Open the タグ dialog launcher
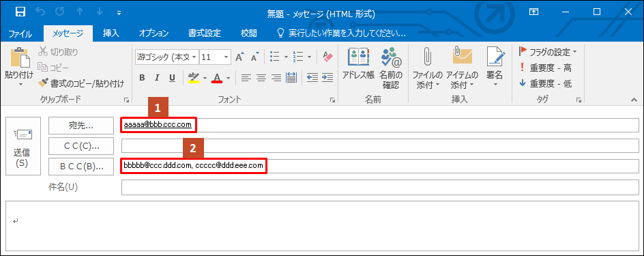This screenshot has width=644, height=256. 579,100
